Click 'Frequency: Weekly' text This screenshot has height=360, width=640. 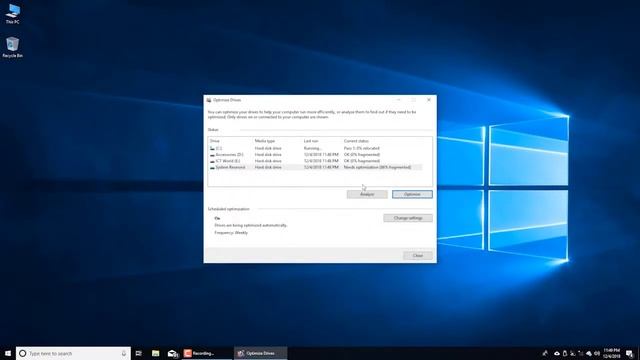point(231,233)
